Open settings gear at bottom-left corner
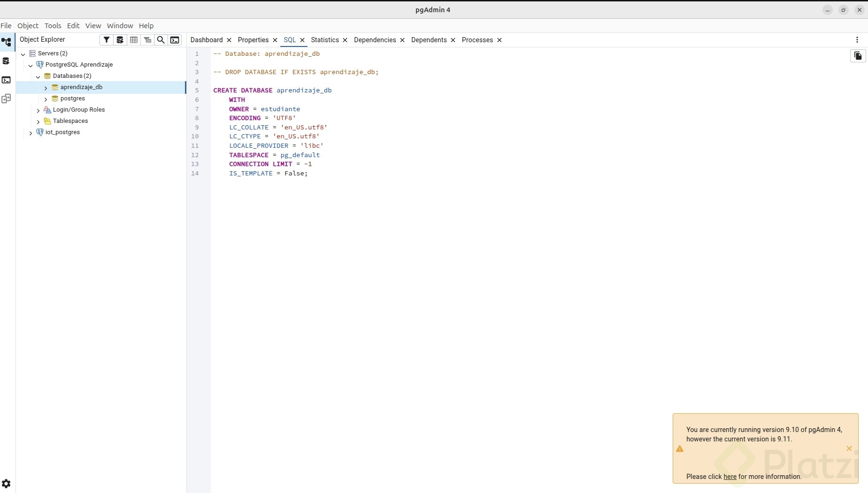868x493 pixels. (6, 484)
